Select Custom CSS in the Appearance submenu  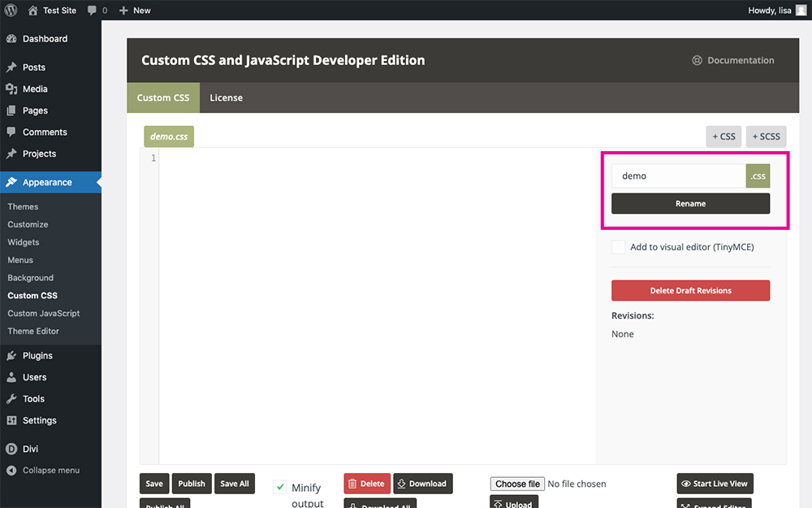[32, 296]
